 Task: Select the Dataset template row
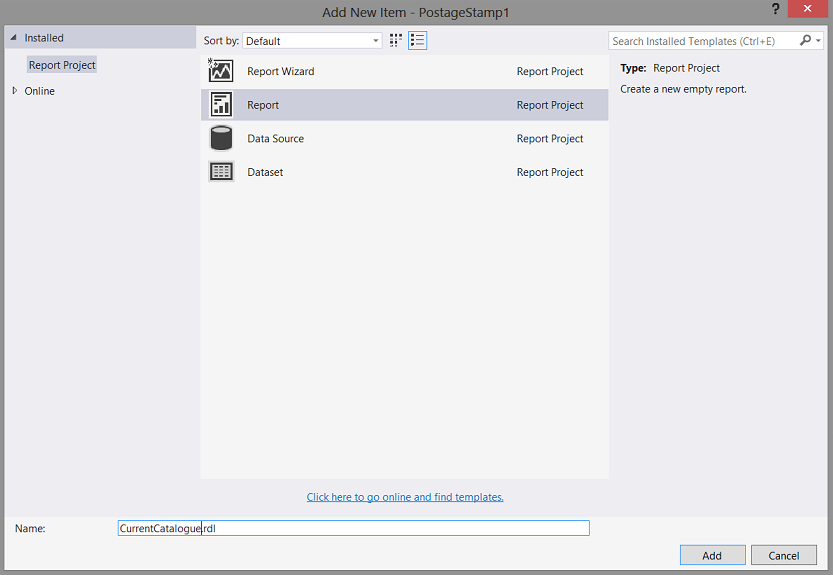(404, 172)
